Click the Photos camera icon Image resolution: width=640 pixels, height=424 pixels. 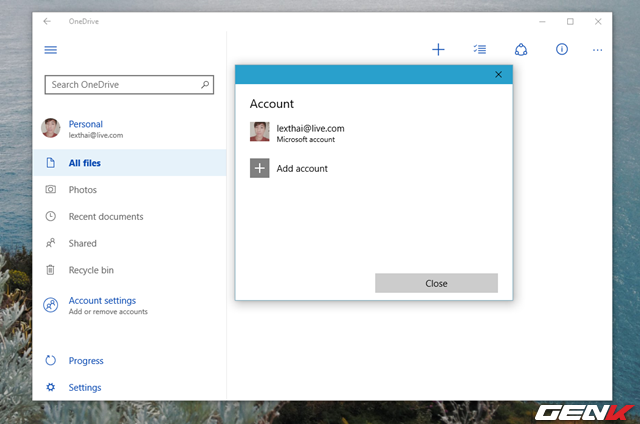tap(51, 189)
